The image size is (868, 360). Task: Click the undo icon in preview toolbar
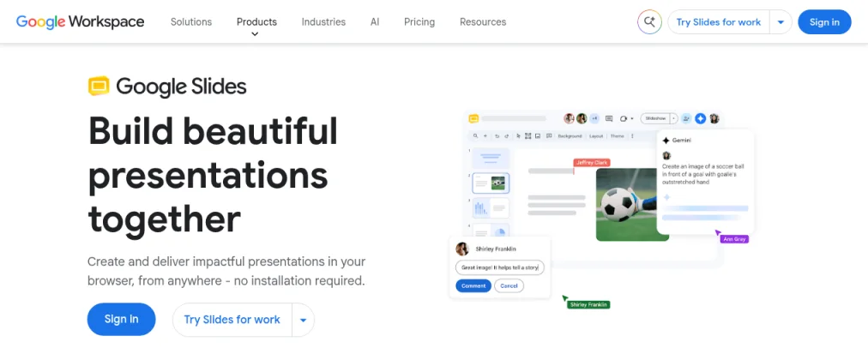(x=497, y=136)
